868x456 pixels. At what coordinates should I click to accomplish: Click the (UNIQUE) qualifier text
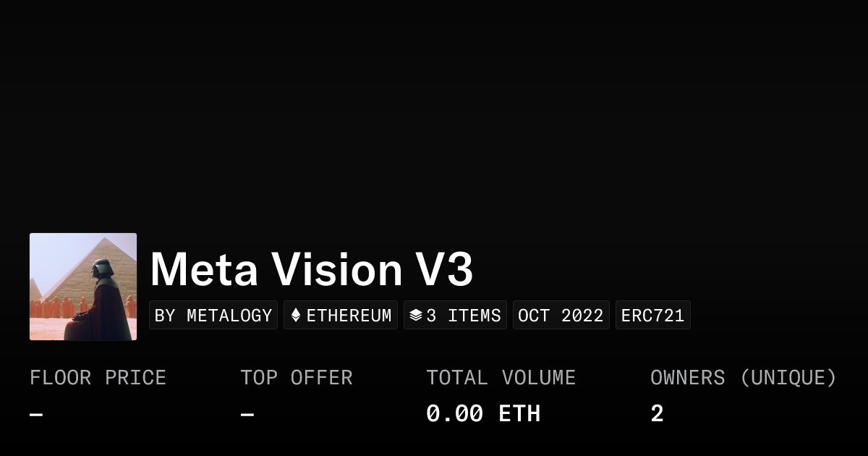pyautogui.click(x=788, y=378)
